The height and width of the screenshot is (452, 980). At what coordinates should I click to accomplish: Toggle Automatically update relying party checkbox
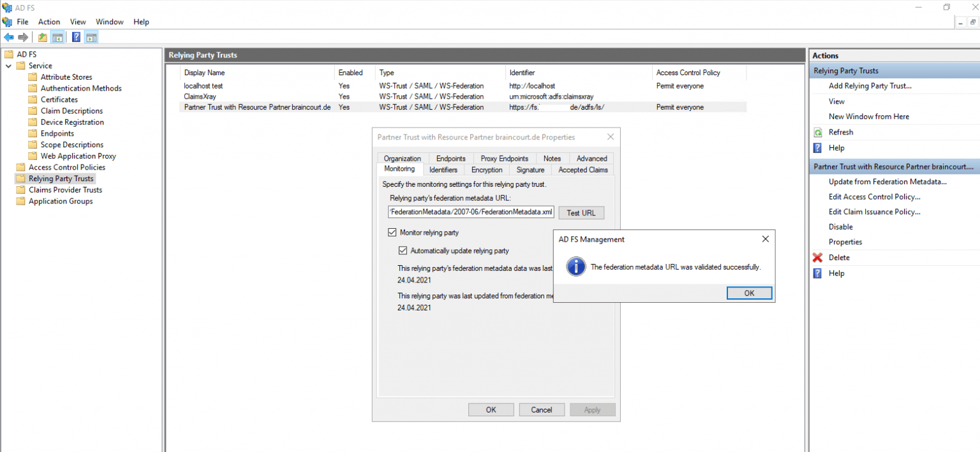coord(403,251)
